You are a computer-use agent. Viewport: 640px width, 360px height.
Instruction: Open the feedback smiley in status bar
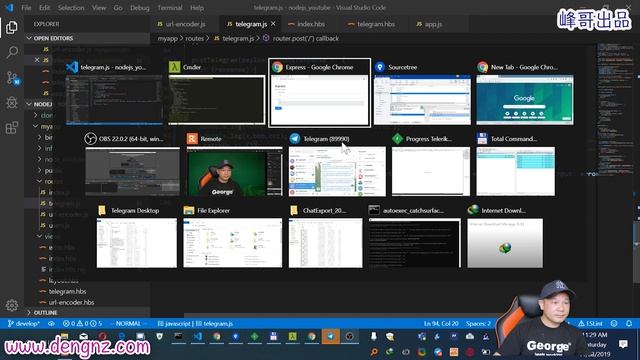614,324
